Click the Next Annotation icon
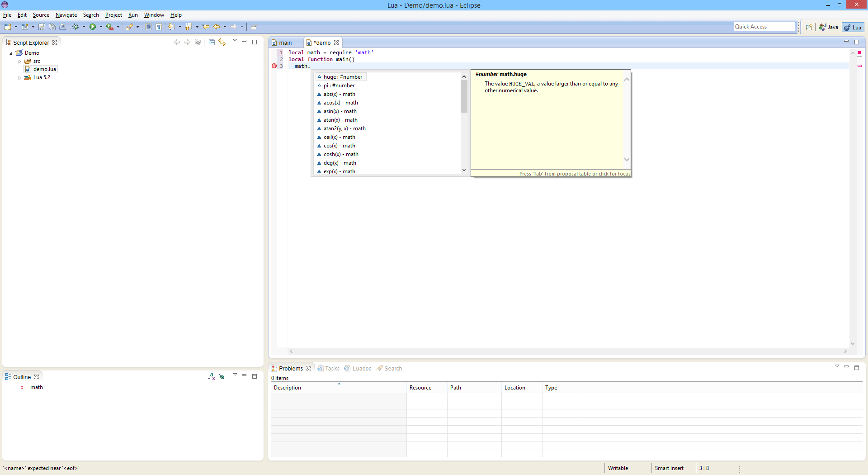Viewport: 868px width, 475px height. point(171,27)
